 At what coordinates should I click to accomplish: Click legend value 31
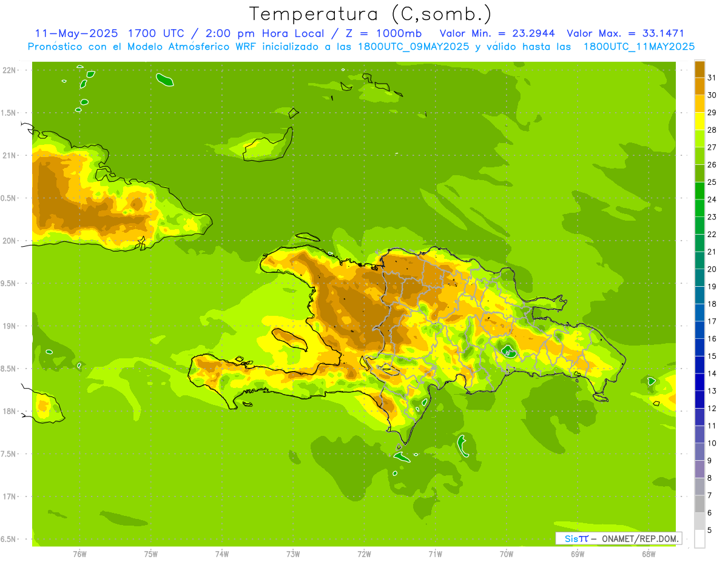click(712, 78)
